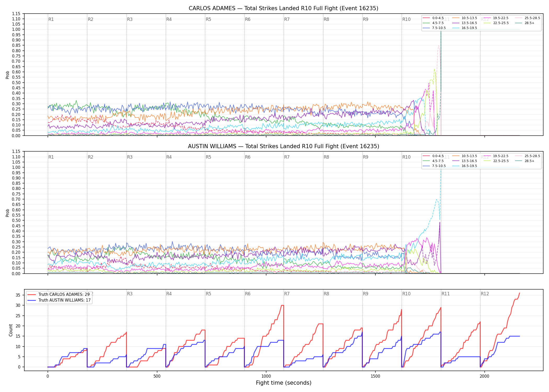
Task: Click red line swatch for Truth CARLOS ADAMES
Action: click(32, 295)
